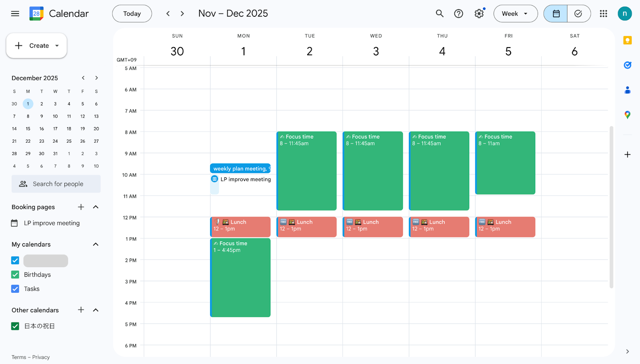Open the Google apps grid

tap(603, 14)
